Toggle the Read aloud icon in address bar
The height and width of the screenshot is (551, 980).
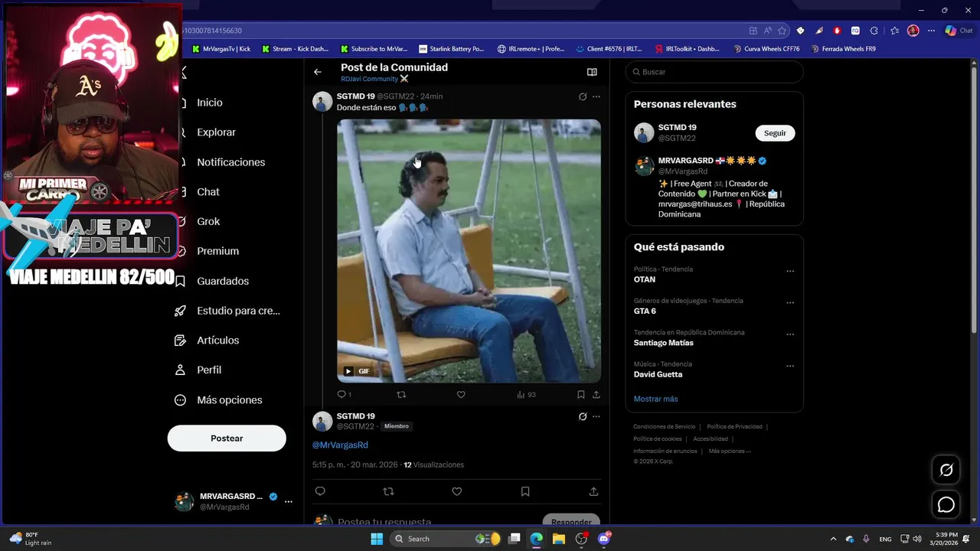pos(768,31)
